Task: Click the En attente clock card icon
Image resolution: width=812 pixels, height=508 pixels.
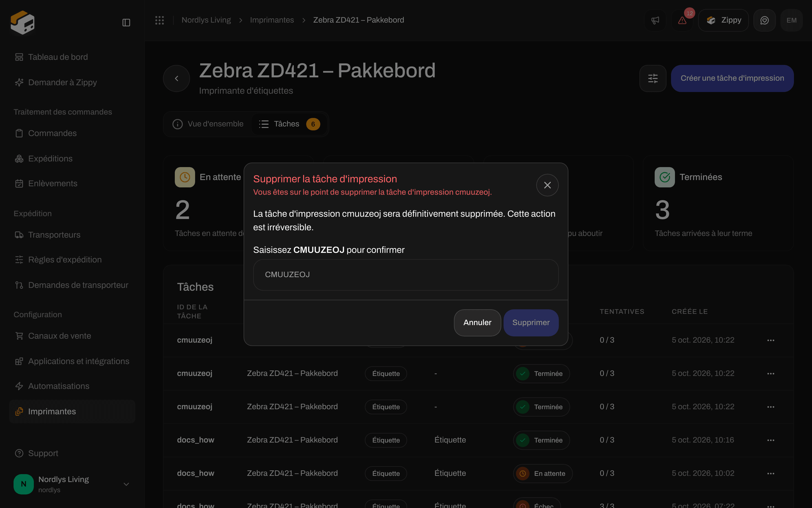Action: tap(185, 177)
